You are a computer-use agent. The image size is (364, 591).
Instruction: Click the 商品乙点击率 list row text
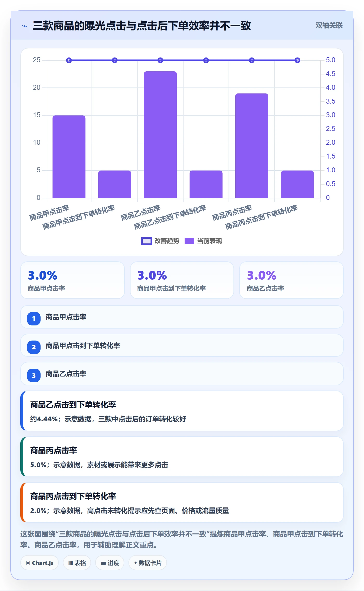point(66,374)
